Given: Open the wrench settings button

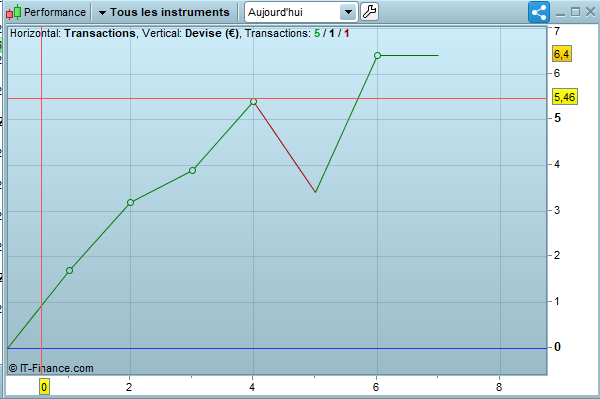Looking at the screenshot, I should [x=369, y=12].
